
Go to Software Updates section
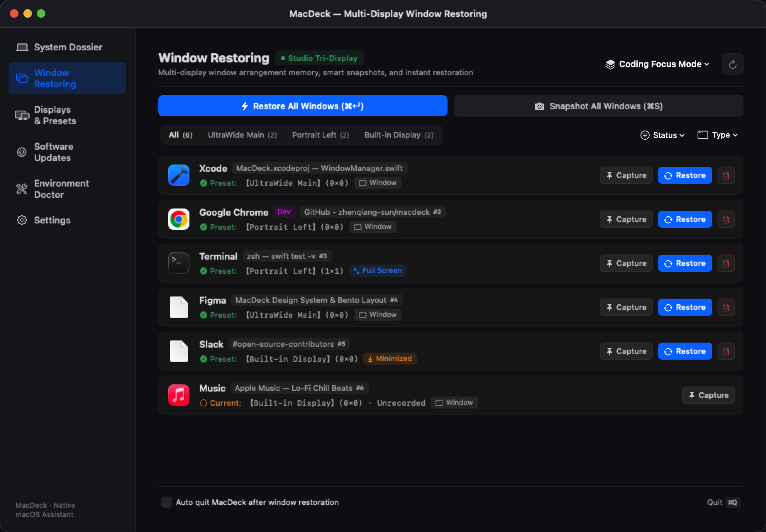click(x=67, y=152)
